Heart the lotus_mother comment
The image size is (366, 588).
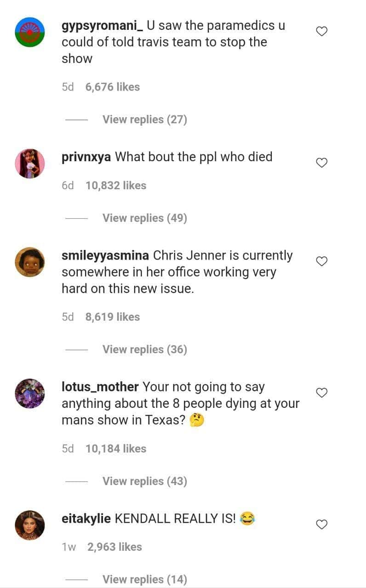(x=322, y=393)
